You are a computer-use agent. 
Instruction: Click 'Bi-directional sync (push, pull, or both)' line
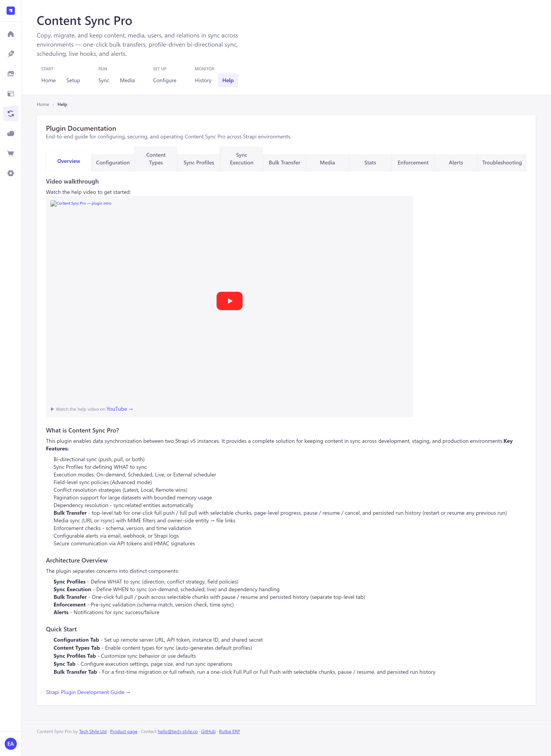[99, 459]
